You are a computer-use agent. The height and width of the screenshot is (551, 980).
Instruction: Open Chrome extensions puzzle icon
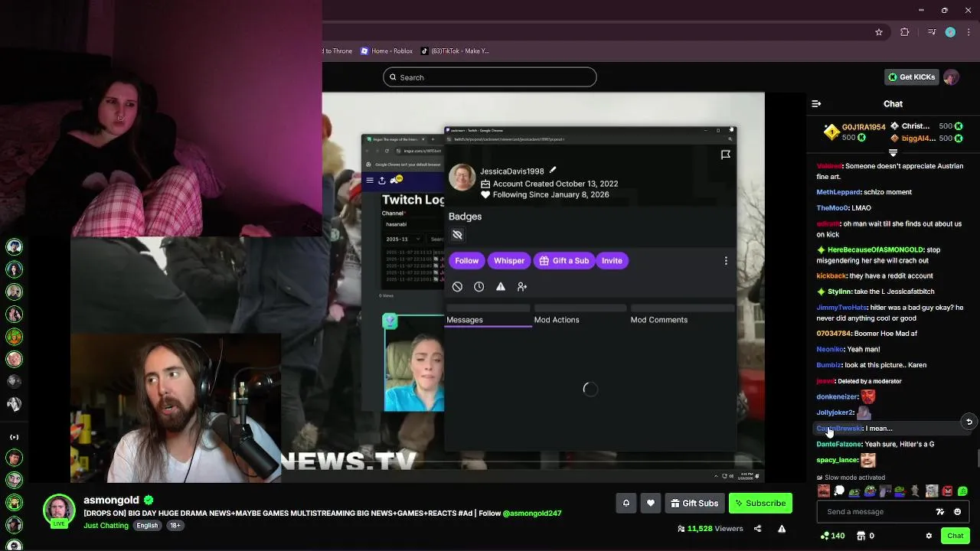pos(905,32)
